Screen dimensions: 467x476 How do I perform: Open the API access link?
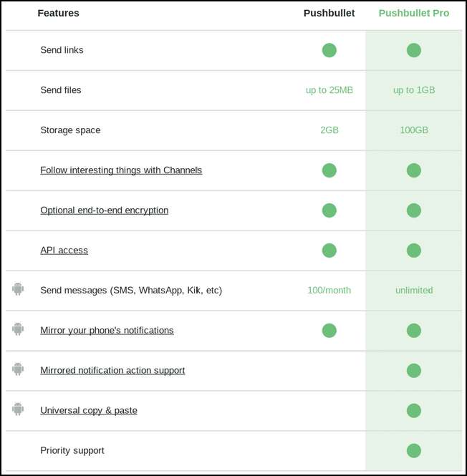[64, 251]
